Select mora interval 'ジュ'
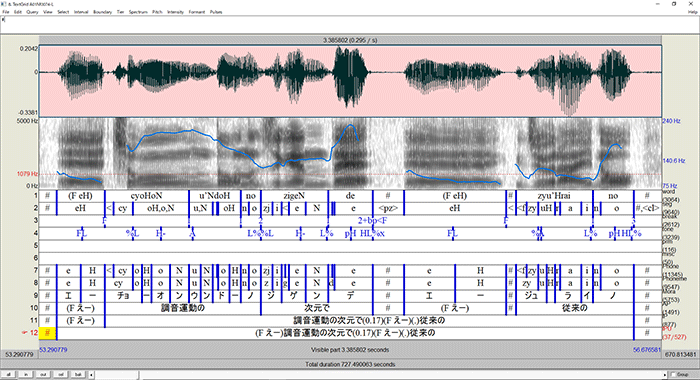Screen dimensions: 700x380 (531, 296)
